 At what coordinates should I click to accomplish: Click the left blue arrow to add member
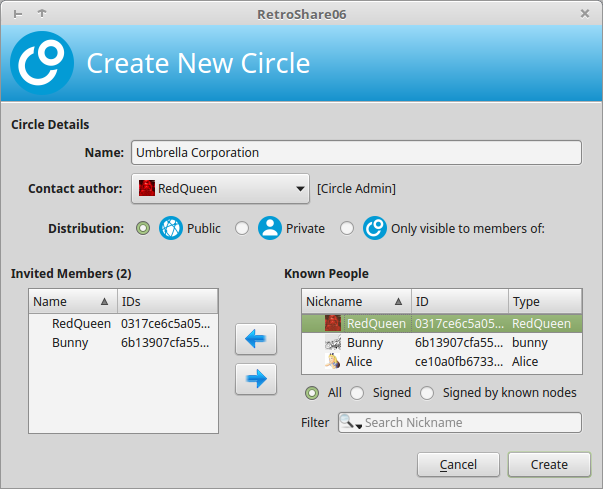[x=256, y=339]
